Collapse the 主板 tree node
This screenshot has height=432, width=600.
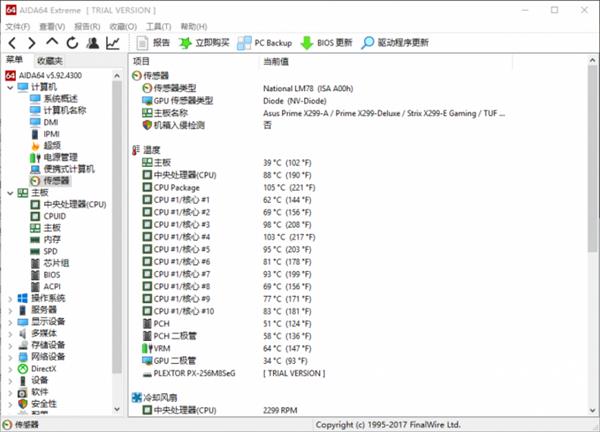[10, 193]
